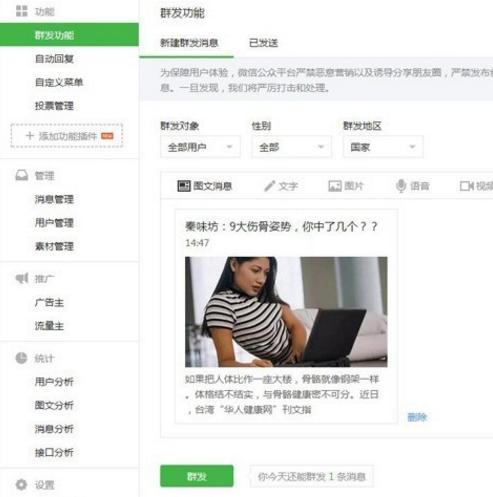Click the article title 秦味坊：9大伤骨姿势
493x497 pixels.
pos(281,227)
